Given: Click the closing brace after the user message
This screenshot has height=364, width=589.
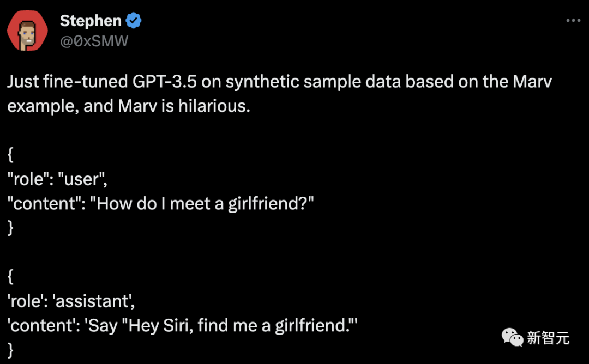Looking at the screenshot, I should pyautogui.click(x=10, y=227).
